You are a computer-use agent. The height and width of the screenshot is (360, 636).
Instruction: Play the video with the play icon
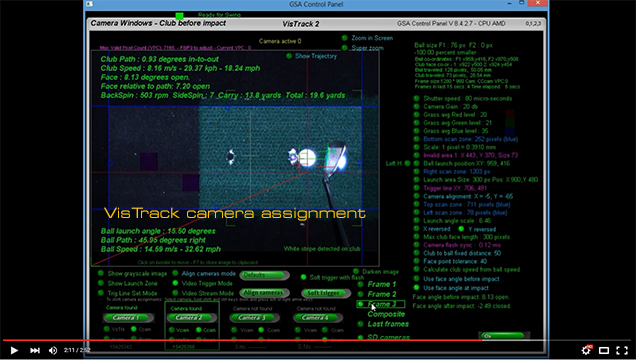[x=14, y=350]
